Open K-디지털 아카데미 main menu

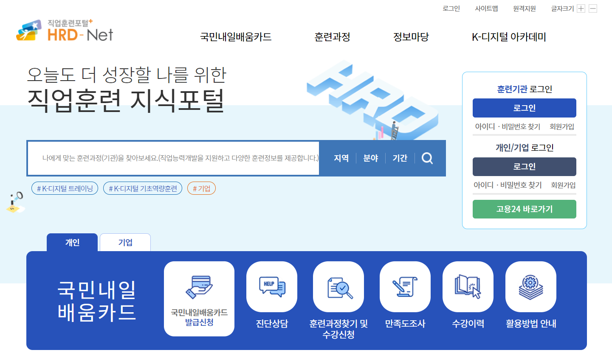(509, 37)
